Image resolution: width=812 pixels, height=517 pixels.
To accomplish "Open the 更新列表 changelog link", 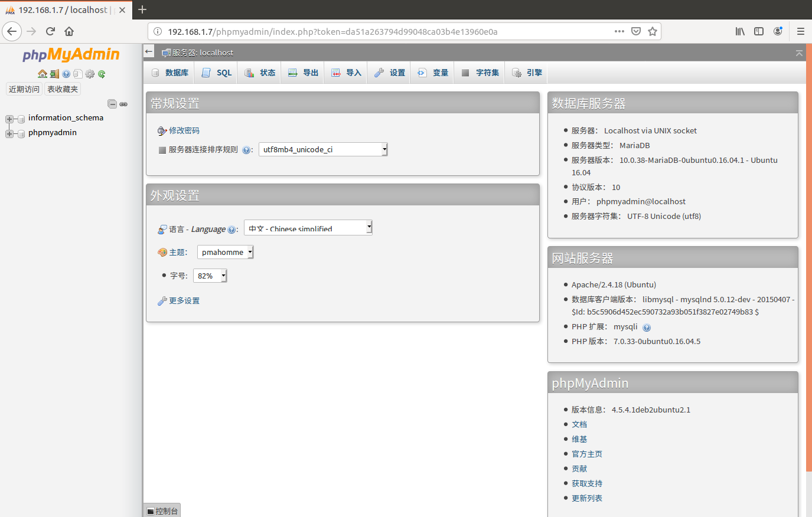I will [x=587, y=498].
